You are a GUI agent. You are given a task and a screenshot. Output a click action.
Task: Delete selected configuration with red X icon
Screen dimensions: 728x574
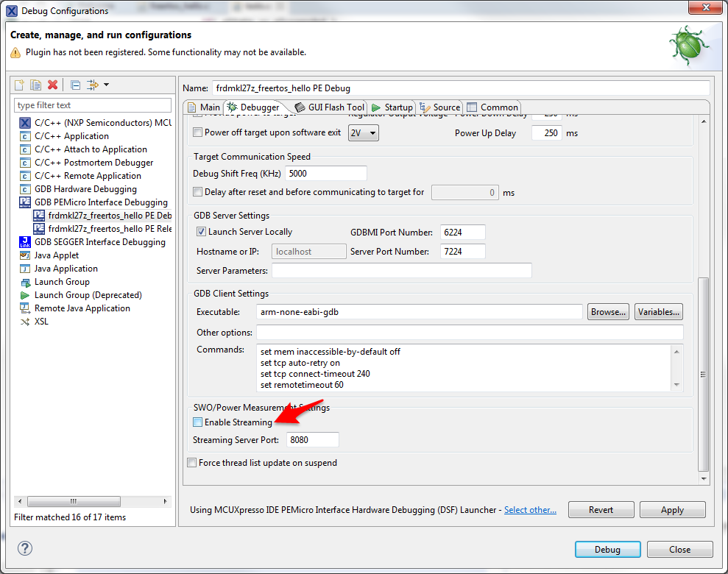[52, 85]
